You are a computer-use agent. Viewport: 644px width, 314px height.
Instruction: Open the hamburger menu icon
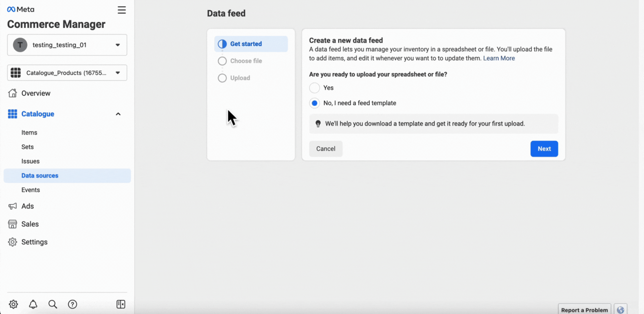[x=122, y=10]
